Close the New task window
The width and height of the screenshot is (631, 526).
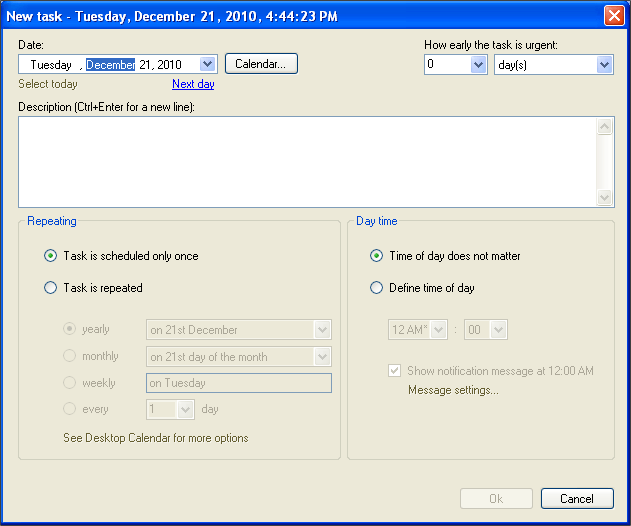[x=614, y=16]
